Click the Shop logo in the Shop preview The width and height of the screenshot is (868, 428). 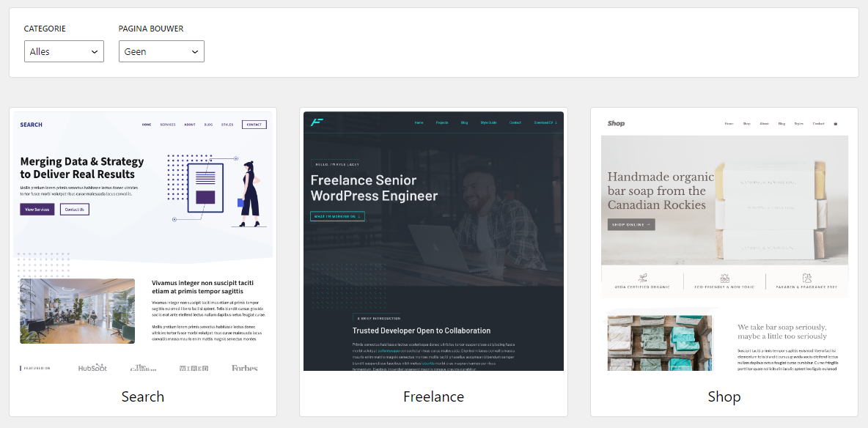(x=616, y=123)
